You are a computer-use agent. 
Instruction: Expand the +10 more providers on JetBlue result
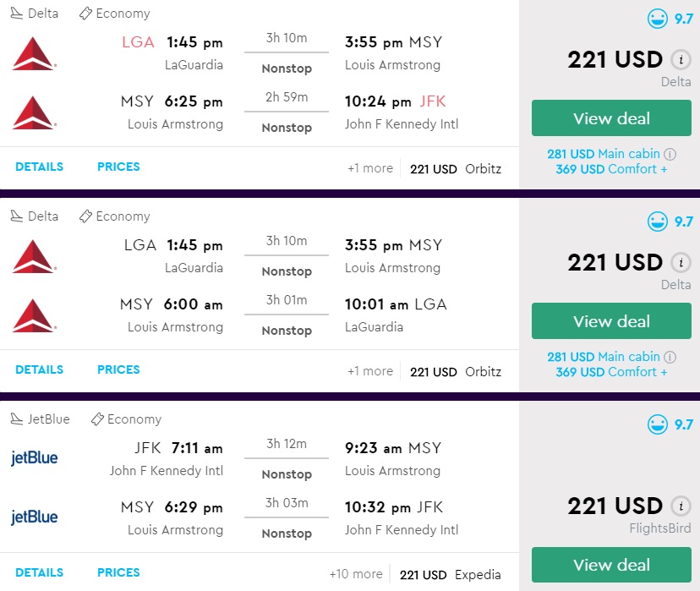(x=355, y=574)
